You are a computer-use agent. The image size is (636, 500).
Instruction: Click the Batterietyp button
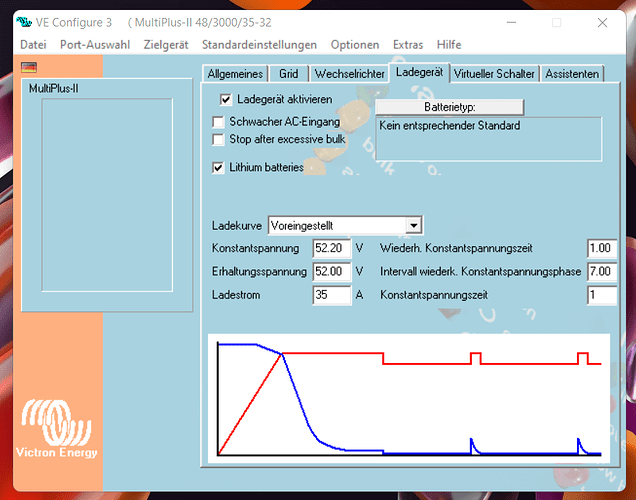[x=449, y=107]
